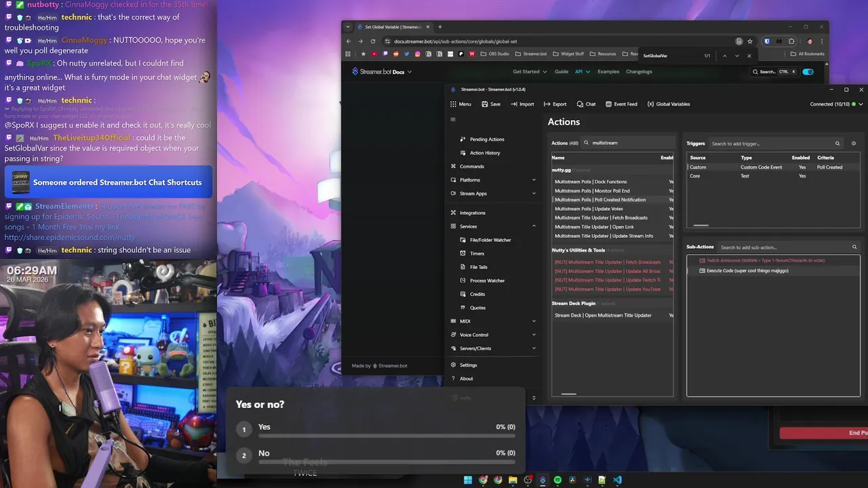This screenshot has height=488, width=868.
Task: Open Global Variables from the toolbar
Action: pos(669,104)
